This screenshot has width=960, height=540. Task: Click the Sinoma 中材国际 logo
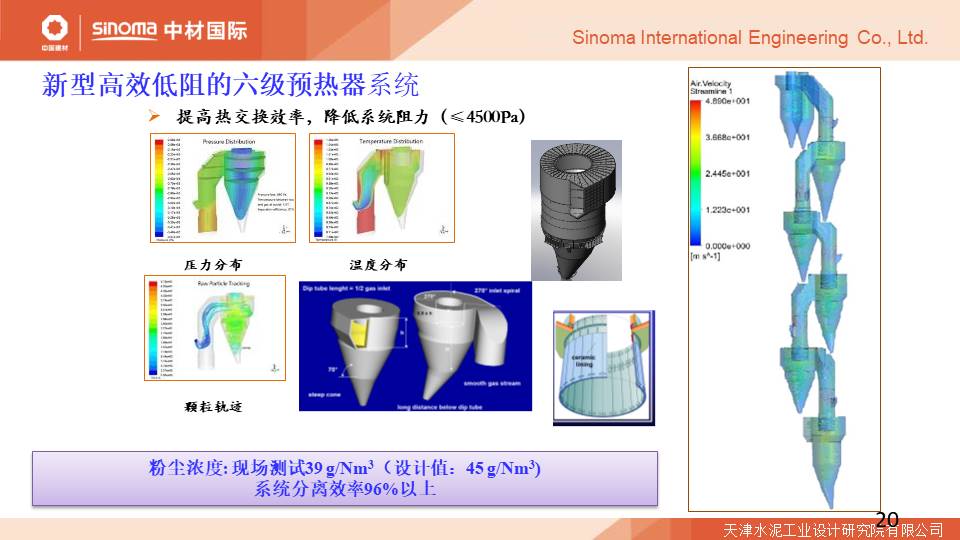tap(168, 30)
